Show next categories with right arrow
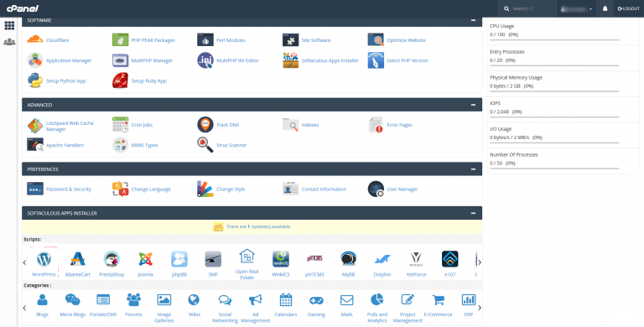 click(x=480, y=307)
